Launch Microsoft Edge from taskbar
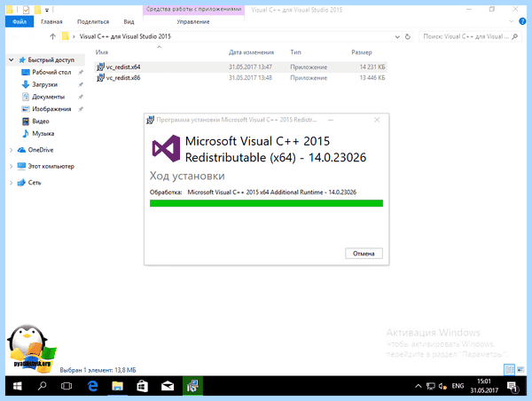The height and width of the screenshot is (401, 532). pyautogui.click(x=92, y=386)
